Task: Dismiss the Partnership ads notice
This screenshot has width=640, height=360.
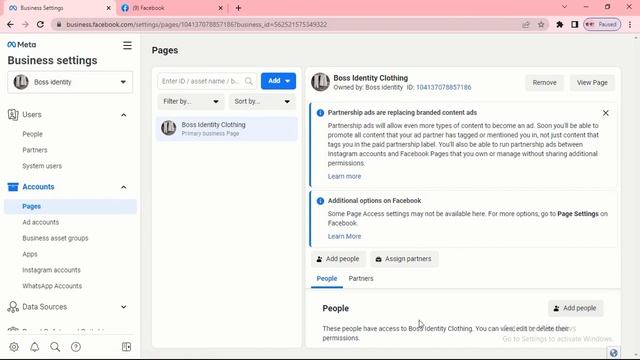Action: (606, 113)
